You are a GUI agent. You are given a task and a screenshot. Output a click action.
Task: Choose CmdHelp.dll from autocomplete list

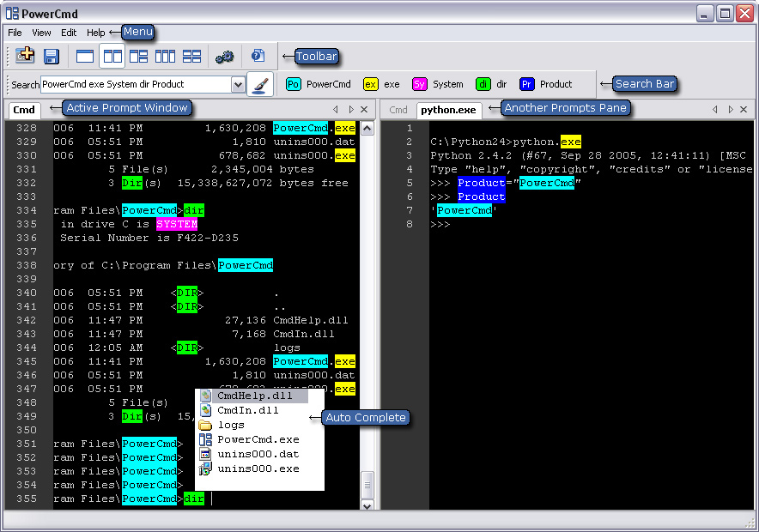click(252, 396)
